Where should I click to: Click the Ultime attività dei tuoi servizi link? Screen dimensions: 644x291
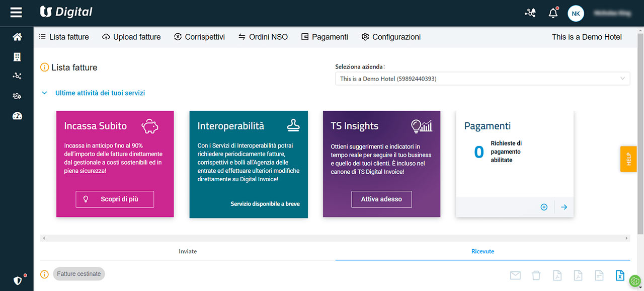coord(100,93)
